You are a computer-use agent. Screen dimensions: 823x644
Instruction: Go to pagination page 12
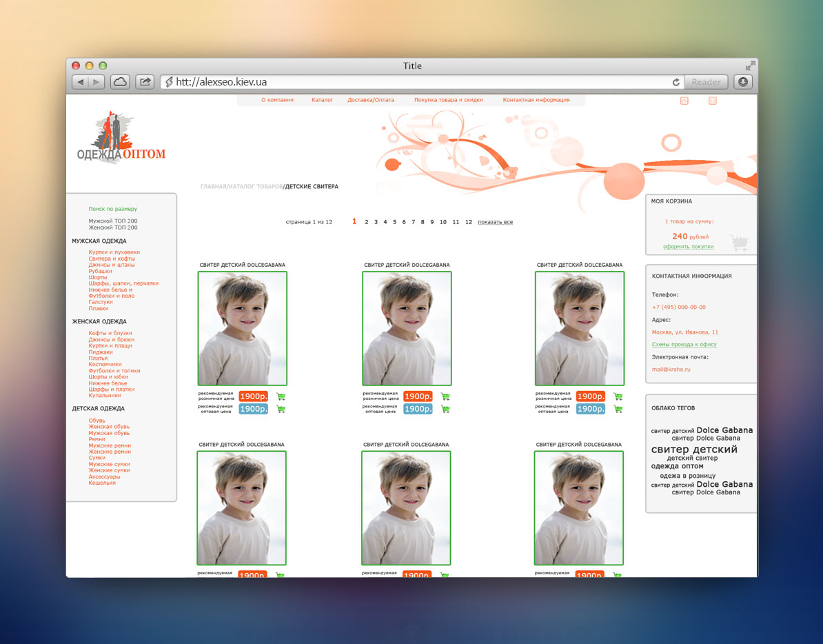click(x=469, y=222)
